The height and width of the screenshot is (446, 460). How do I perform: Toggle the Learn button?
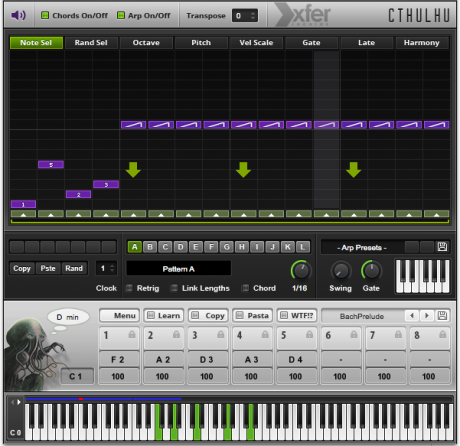(x=164, y=316)
